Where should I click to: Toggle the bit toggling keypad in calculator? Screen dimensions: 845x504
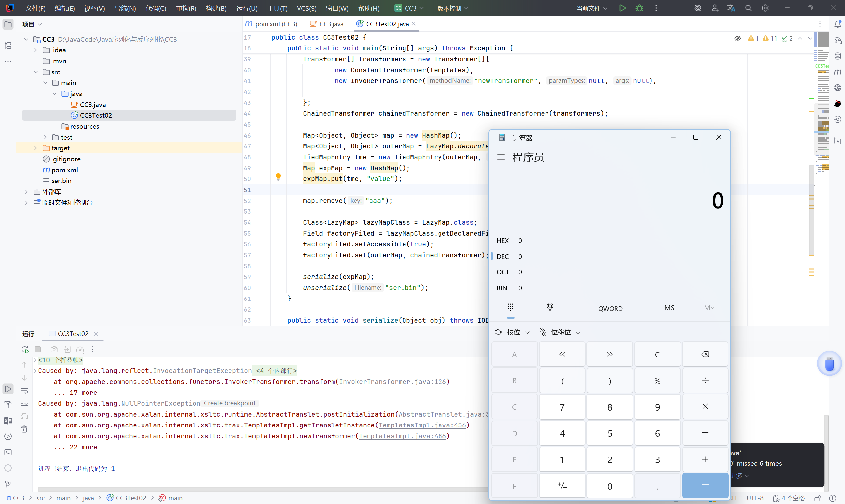(550, 307)
